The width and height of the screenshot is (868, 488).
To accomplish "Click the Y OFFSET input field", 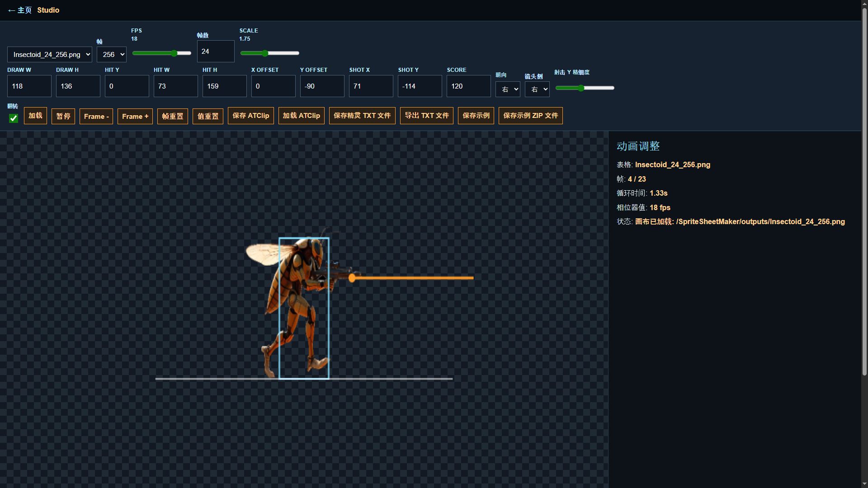I will coord(322,86).
